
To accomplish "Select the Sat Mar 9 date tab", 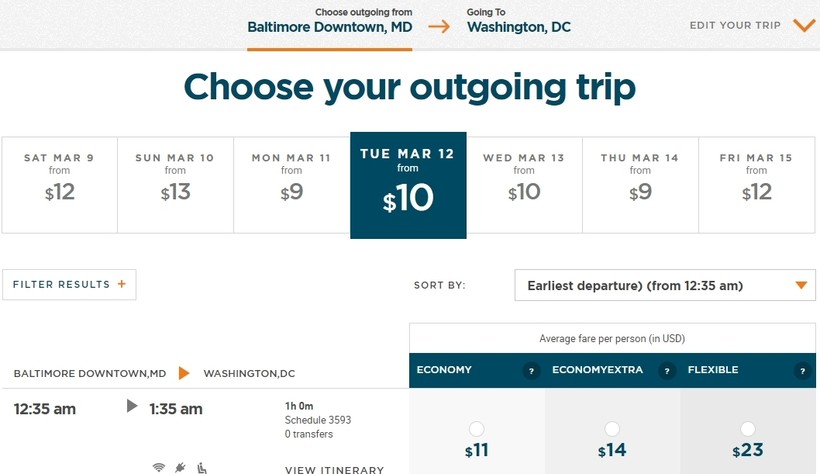I will [59, 185].
